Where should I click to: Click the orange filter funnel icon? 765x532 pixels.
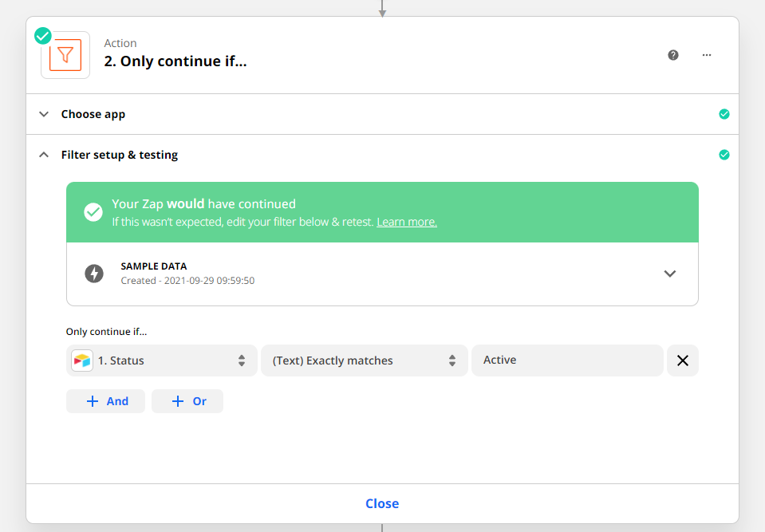[x=65, y=55]
